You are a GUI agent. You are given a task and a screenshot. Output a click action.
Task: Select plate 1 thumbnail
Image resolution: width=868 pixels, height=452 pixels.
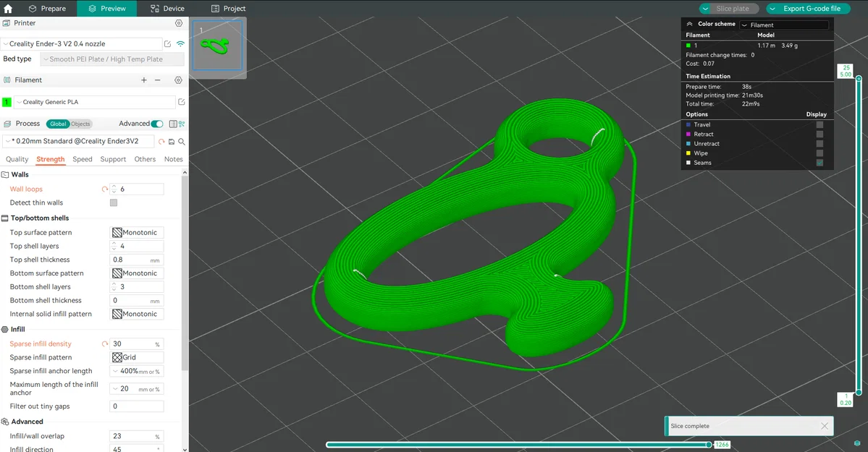[218, 46]
